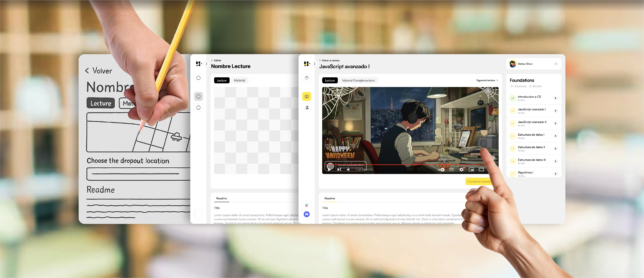The width and height of the screenshot is (644, 278).
Task: Click the Completar lecture button
Action: (479, 181)
